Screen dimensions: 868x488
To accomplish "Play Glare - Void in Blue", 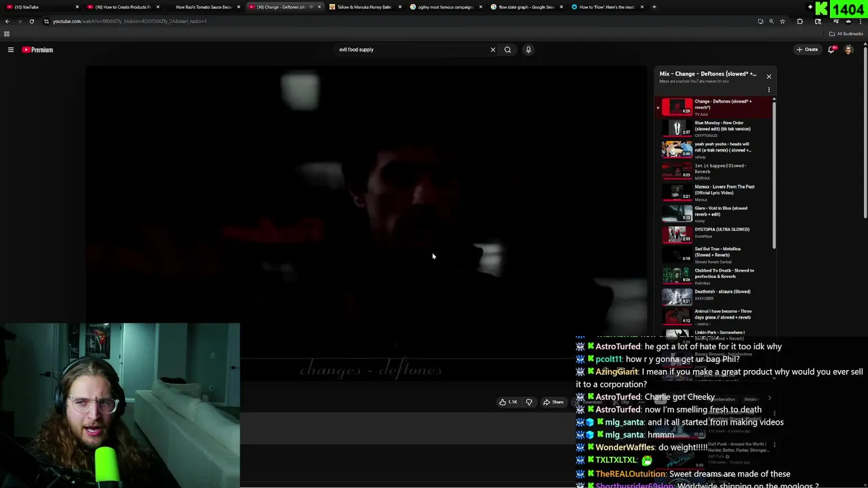I will click(x=713, y=213).
